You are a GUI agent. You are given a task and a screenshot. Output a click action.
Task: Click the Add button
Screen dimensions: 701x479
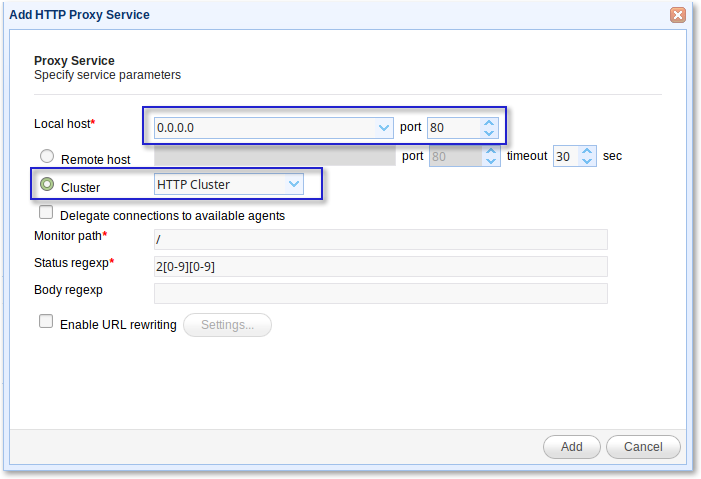[x=571, y=447]
